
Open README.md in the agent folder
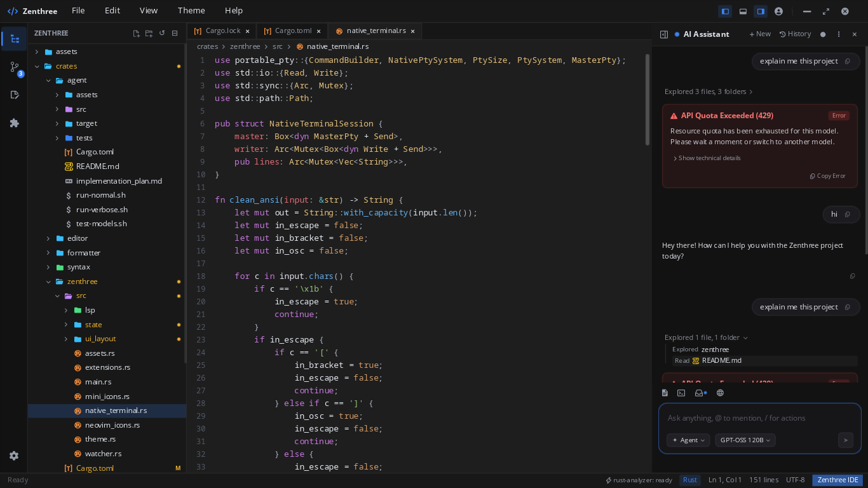(107, 166)
